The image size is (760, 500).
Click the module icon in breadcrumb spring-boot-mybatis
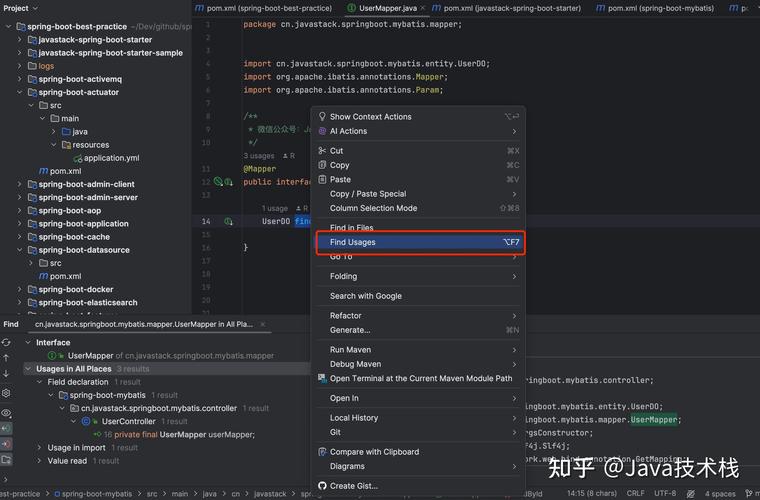pos(57,494)
